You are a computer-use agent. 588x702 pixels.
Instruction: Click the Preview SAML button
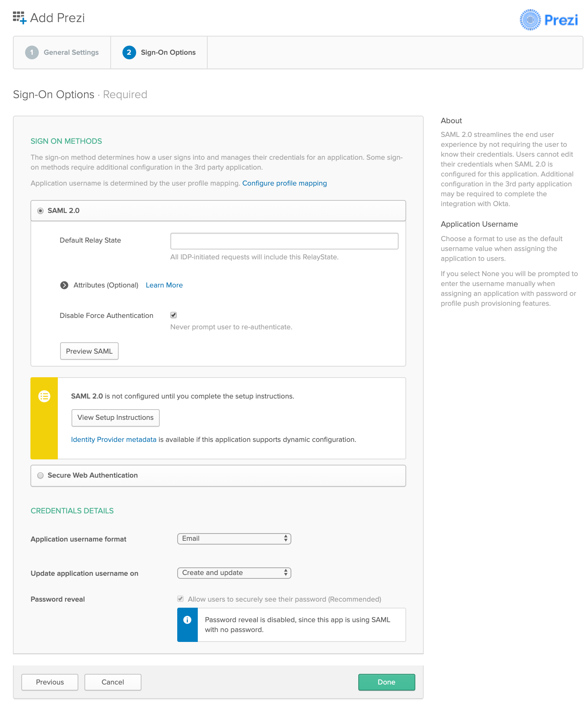coord(89,351)
